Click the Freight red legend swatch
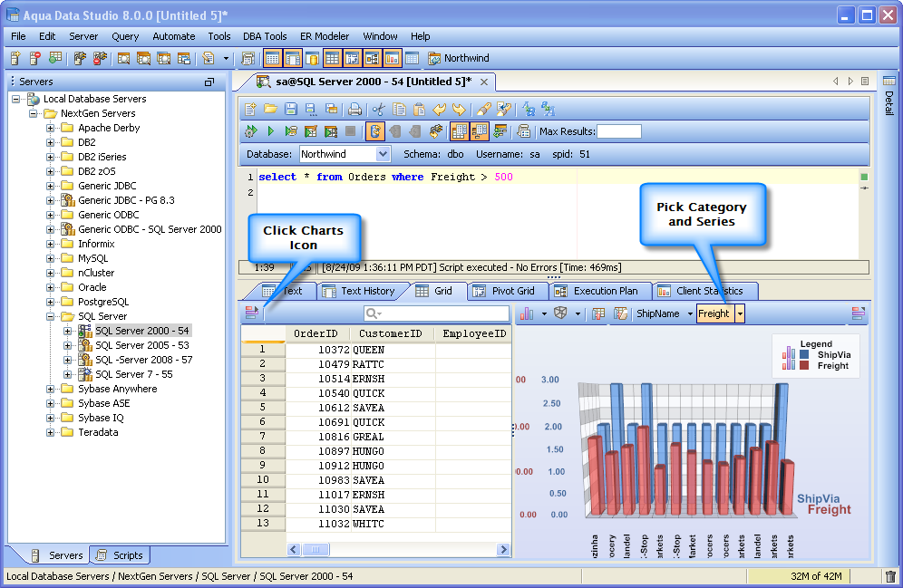The image size is (903, 588). 804,365
